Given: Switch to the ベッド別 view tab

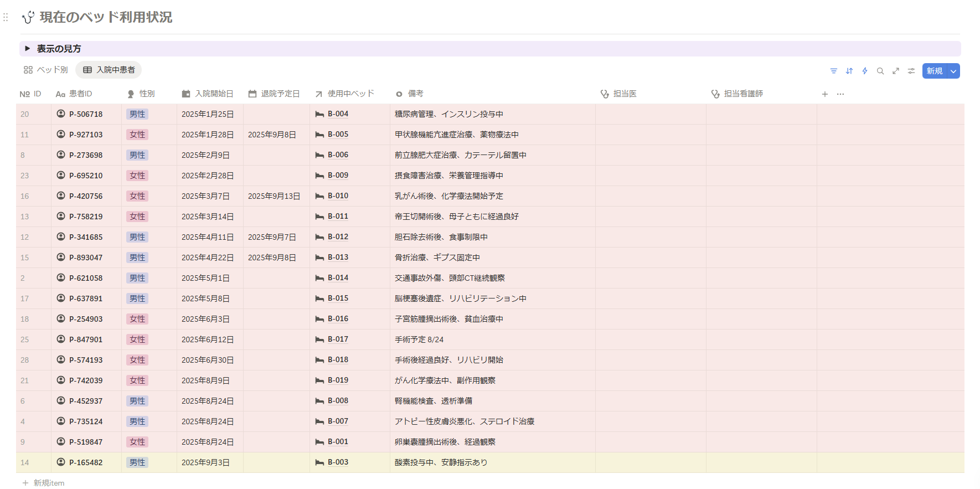Looking at the screenshot, I should 46,70.
